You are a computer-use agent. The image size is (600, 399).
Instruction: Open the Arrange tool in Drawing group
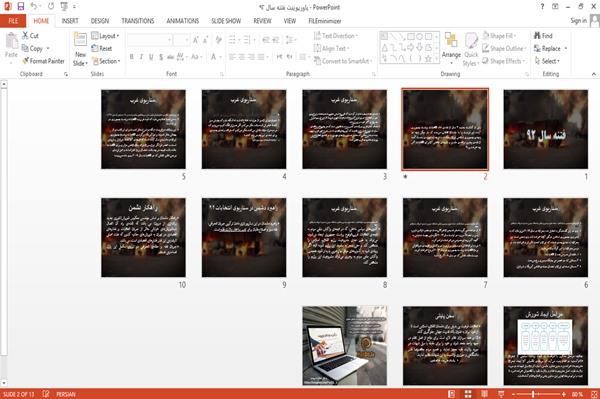click(x=451, y=48)
